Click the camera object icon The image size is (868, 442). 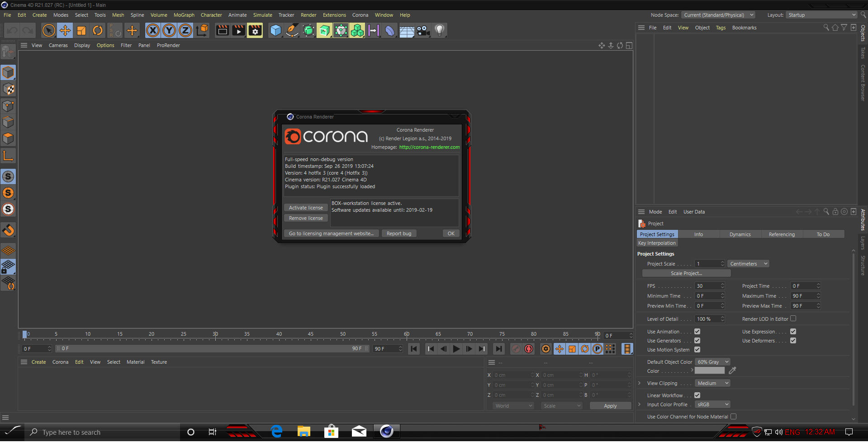[423, 30]
